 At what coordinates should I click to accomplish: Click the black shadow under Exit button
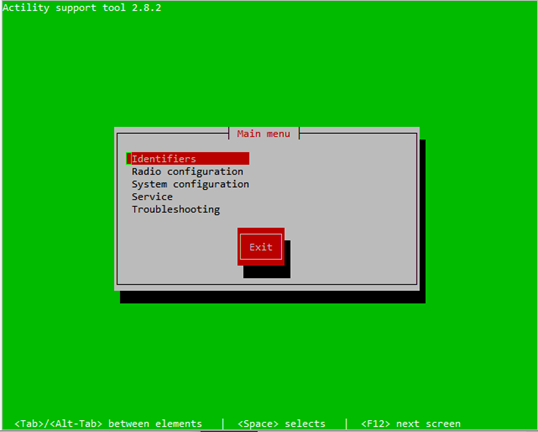coord(267,272)
